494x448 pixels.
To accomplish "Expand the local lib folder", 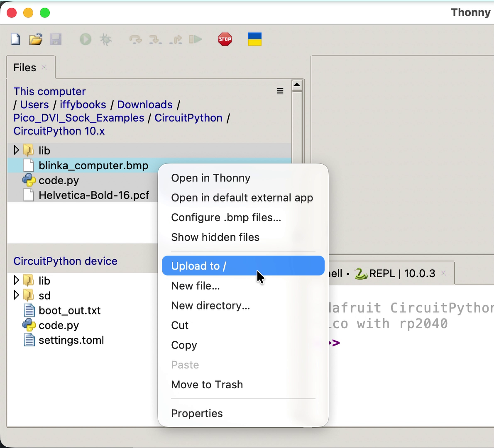I will (17, 150).
